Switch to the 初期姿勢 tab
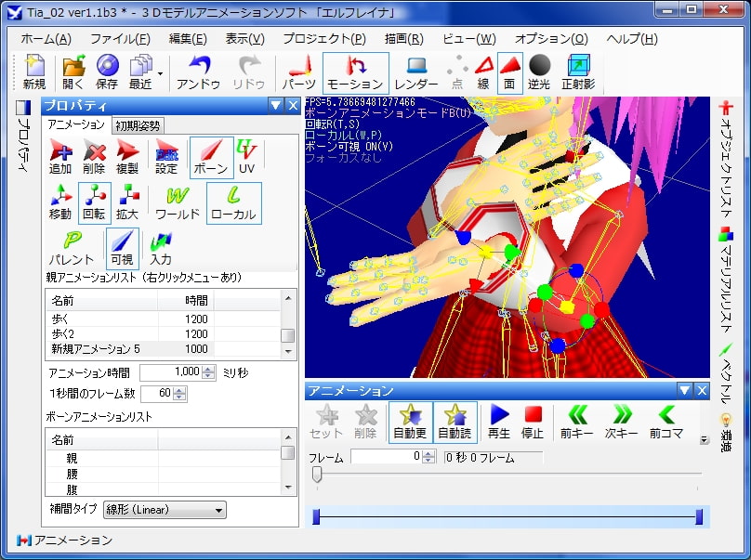This screenshot has width=751, height=560. click(x=137, y=125)
